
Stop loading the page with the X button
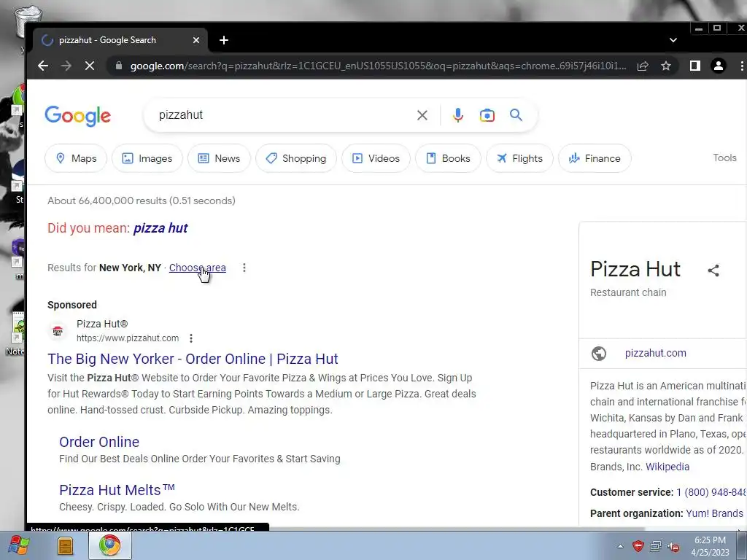[90, 66]
